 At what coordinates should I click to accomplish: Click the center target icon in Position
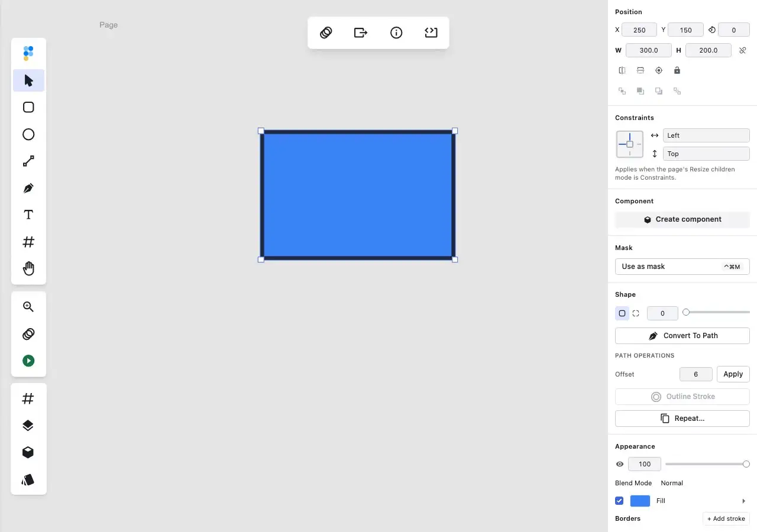[x=659, y=70]
